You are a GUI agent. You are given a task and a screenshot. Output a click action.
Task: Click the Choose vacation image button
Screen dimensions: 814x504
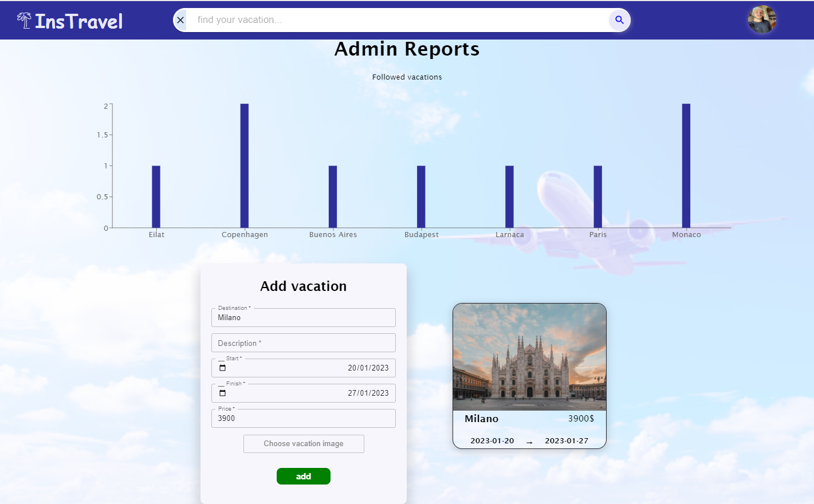coord(304,443)
